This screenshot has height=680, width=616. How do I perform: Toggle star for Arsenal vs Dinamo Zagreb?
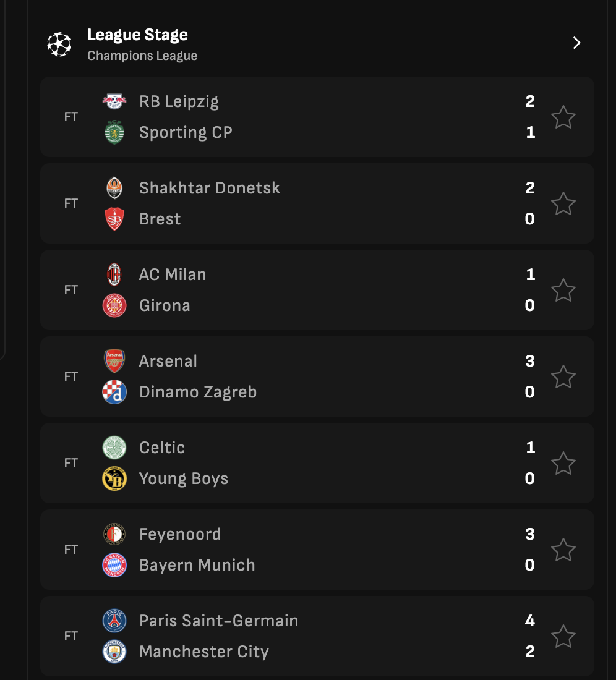pos(563,376)
